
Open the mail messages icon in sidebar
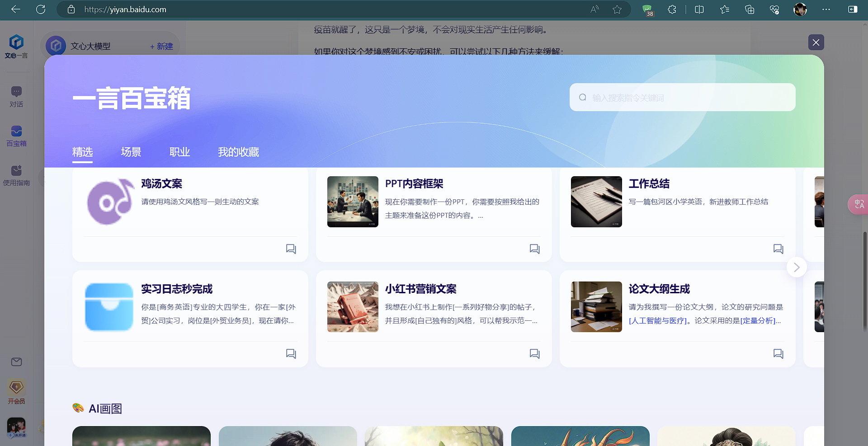(x=16, y=362)
